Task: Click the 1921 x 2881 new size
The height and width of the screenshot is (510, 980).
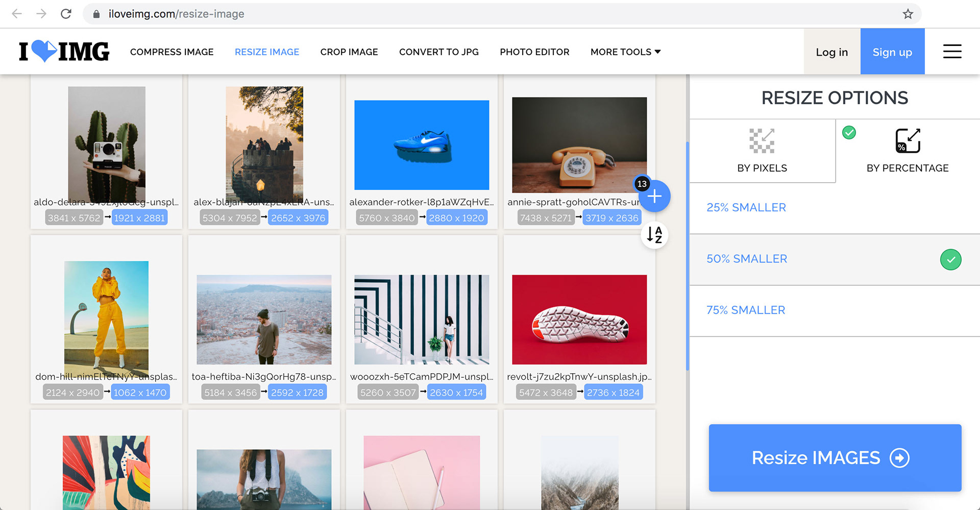Action: pyautogui.click(x=139, y=218)
